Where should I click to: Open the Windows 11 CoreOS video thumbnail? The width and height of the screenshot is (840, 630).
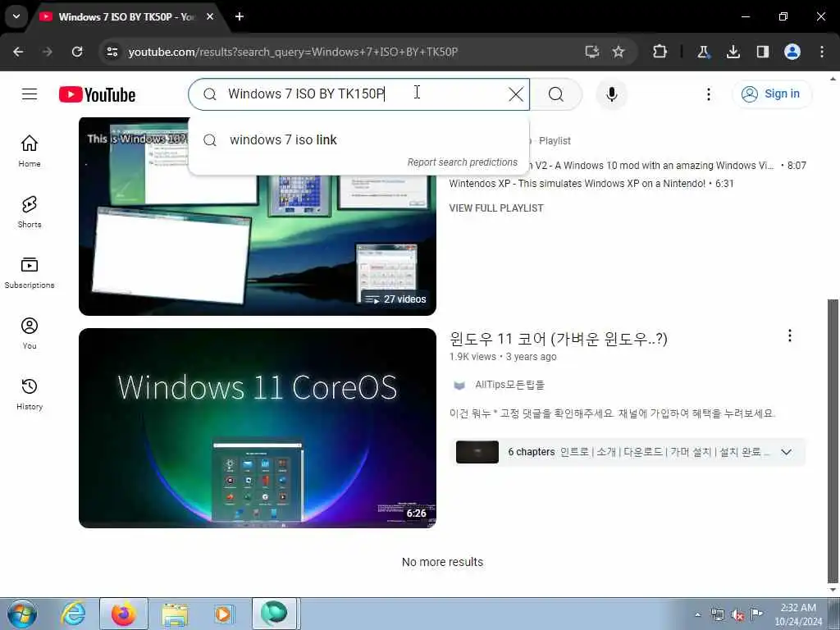point(257,427)
